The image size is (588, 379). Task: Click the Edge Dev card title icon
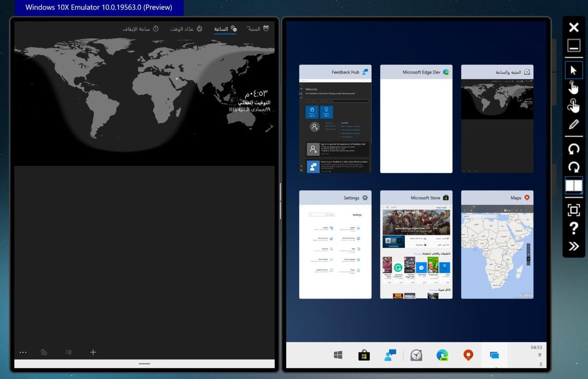(446, 72)
